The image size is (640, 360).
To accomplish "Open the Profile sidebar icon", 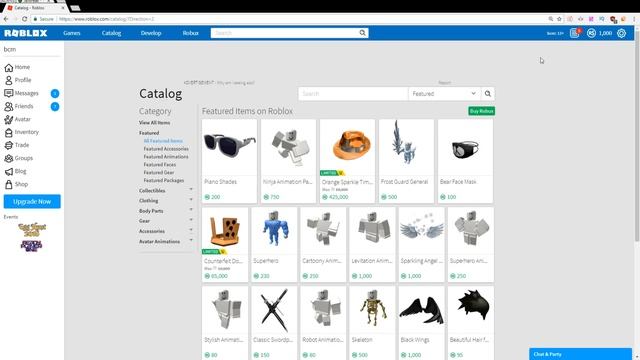I will click(9, 80).
